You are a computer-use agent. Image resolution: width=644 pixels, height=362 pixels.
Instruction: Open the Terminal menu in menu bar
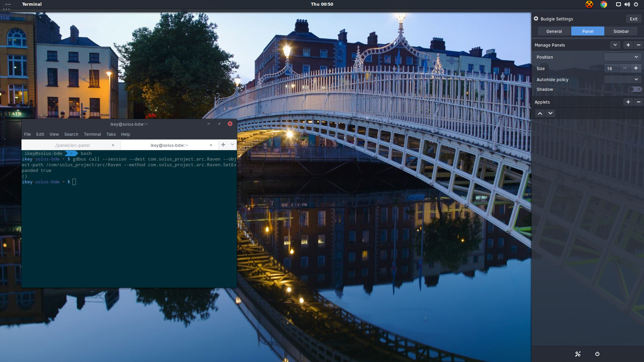click(92, 134)
